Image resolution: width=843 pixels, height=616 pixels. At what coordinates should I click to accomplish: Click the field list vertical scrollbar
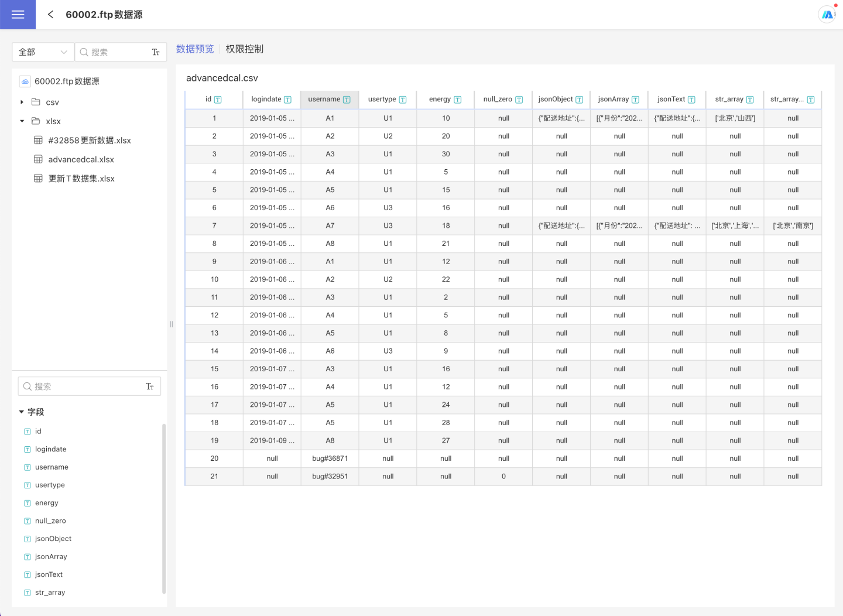[x=164, y=508]
